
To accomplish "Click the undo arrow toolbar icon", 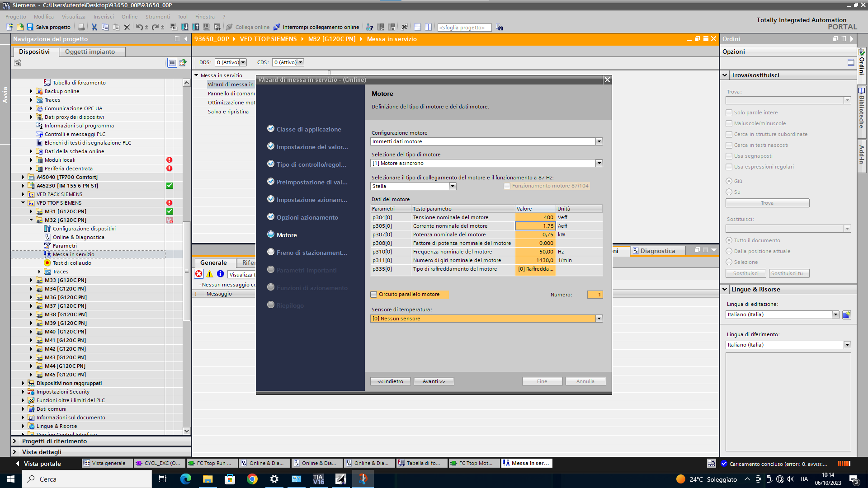I will tap(139, 27).
